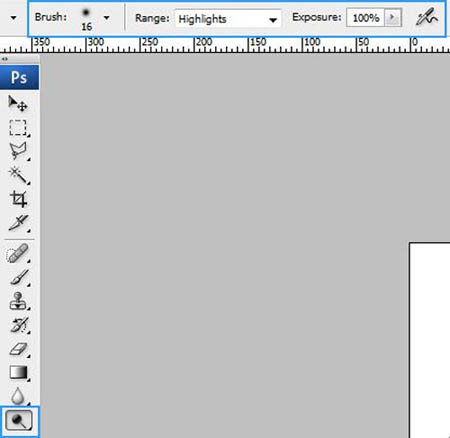Click the Ps logo in the toolbox

pos(19,77)
